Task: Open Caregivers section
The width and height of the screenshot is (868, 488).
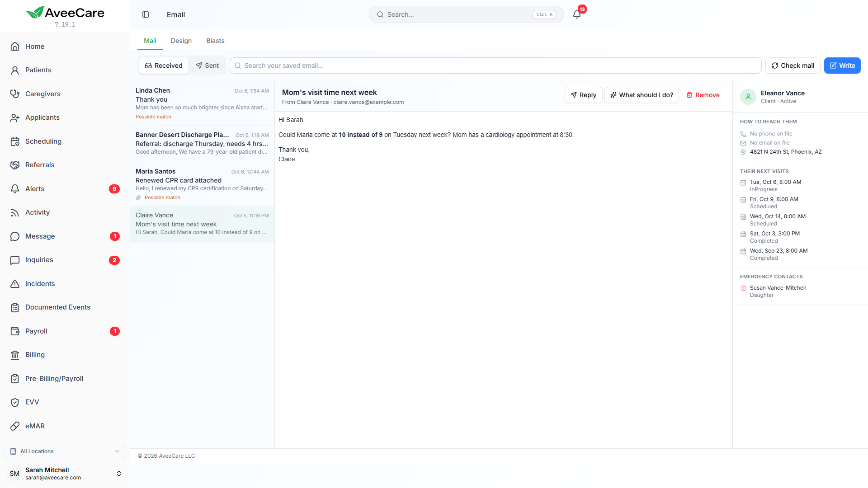Action: [65, 94]
